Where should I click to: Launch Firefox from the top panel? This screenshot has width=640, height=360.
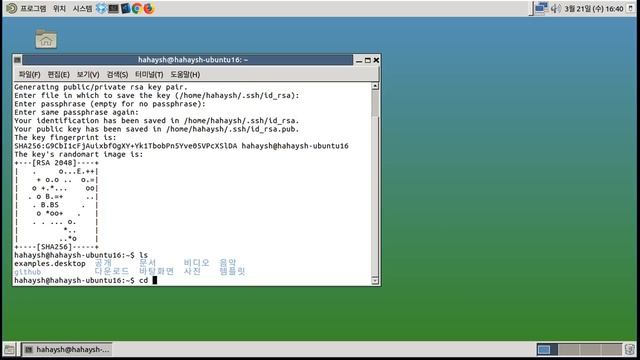(149, 8)
